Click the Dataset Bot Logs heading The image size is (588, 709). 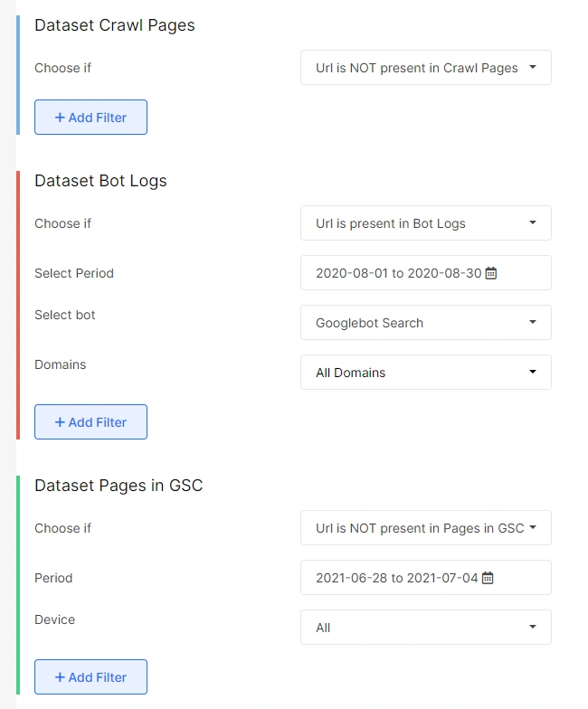100,181
